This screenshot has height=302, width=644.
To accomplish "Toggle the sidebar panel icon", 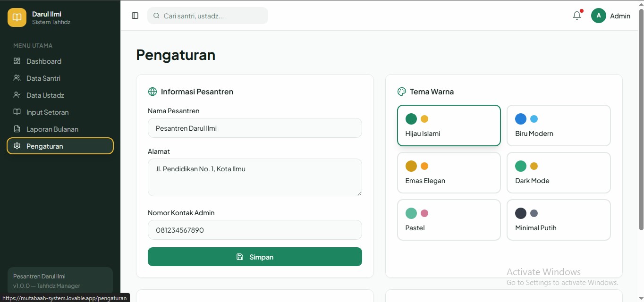I will (135, 16).
